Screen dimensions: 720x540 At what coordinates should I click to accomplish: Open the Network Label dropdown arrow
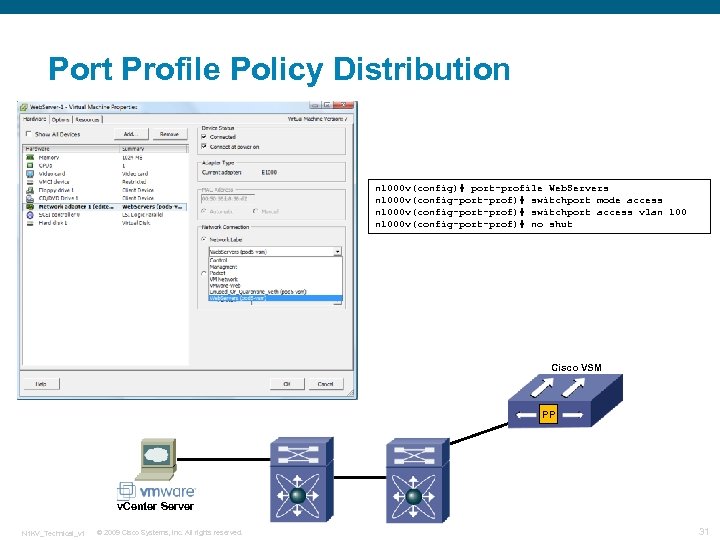coord(338,252)
